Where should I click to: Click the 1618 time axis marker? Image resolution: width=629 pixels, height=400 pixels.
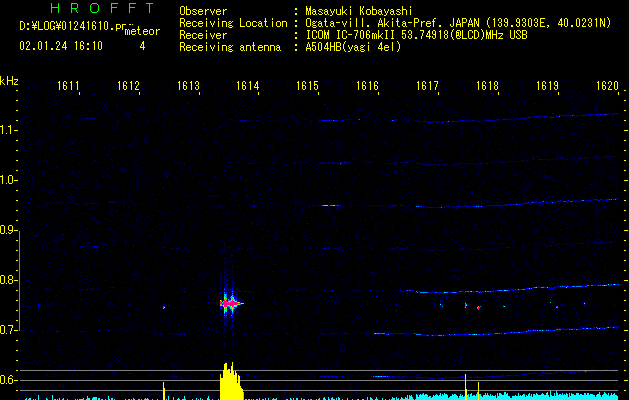pos(487,86)
